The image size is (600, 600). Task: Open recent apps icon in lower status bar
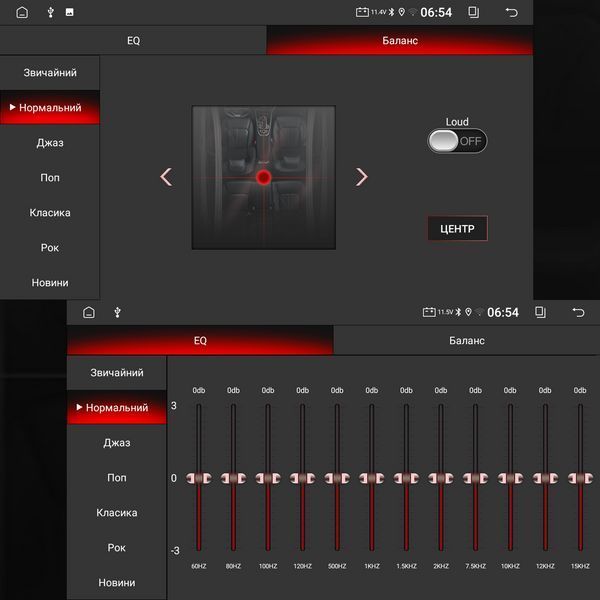tap(540, 312)
